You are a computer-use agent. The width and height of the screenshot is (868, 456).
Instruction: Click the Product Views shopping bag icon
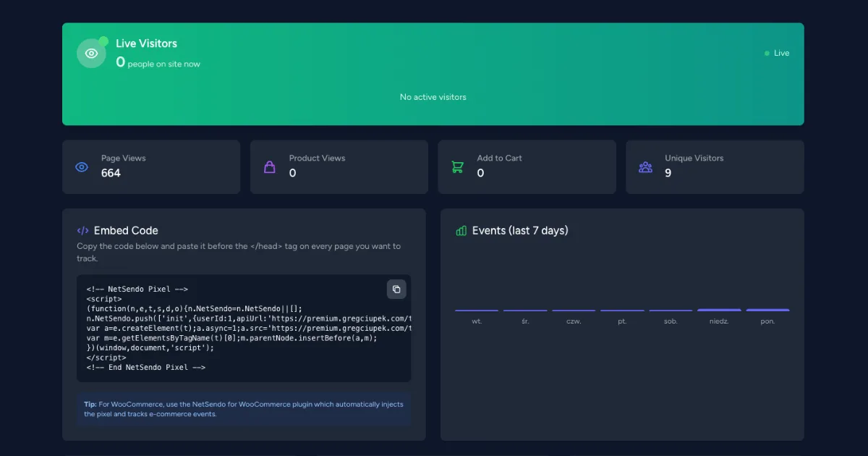(270, 167)
